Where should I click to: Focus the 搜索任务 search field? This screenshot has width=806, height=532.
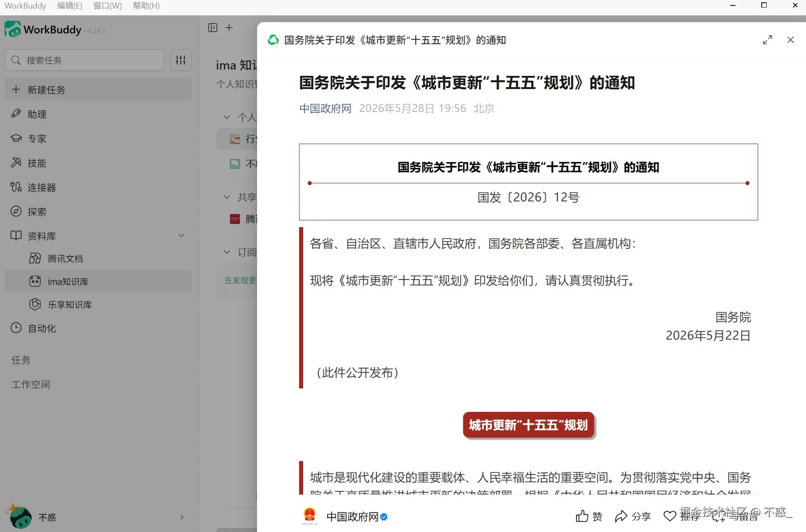pyautogui.click(x=84, y=60)
